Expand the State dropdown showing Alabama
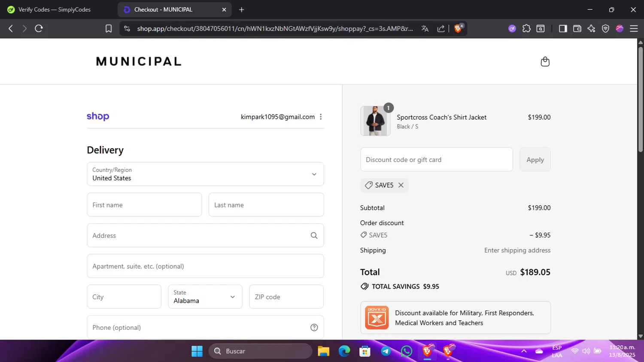 205,297
